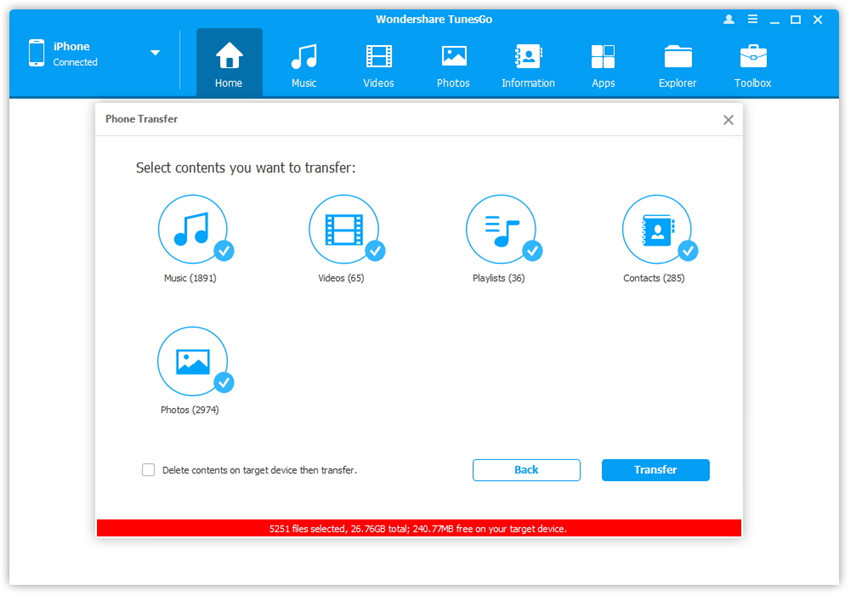Uncheck Playlists (36) from transfer
This screenshot has width=850, height=595.
(501, 229)
